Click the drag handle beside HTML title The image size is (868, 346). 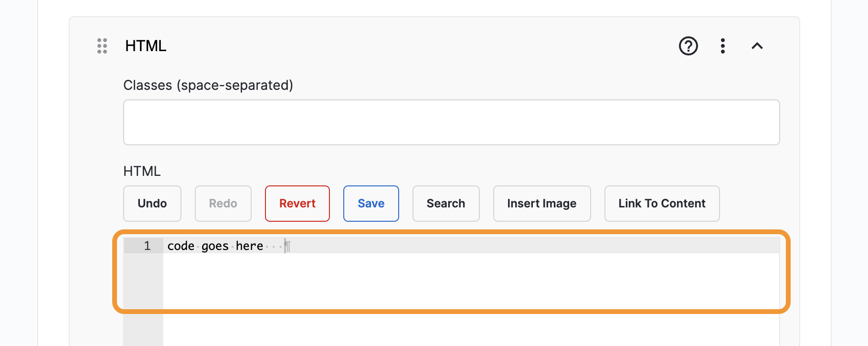(102, 46)
